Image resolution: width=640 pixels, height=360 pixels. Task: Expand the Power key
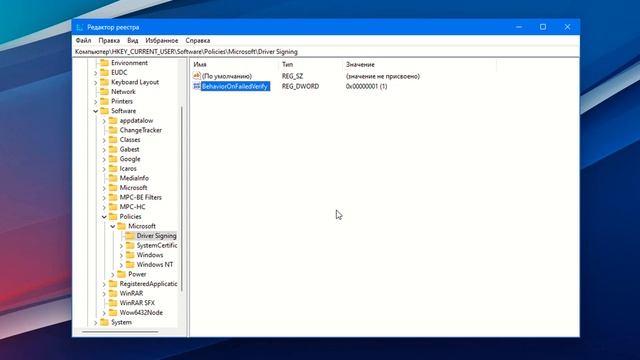point(113,274)
